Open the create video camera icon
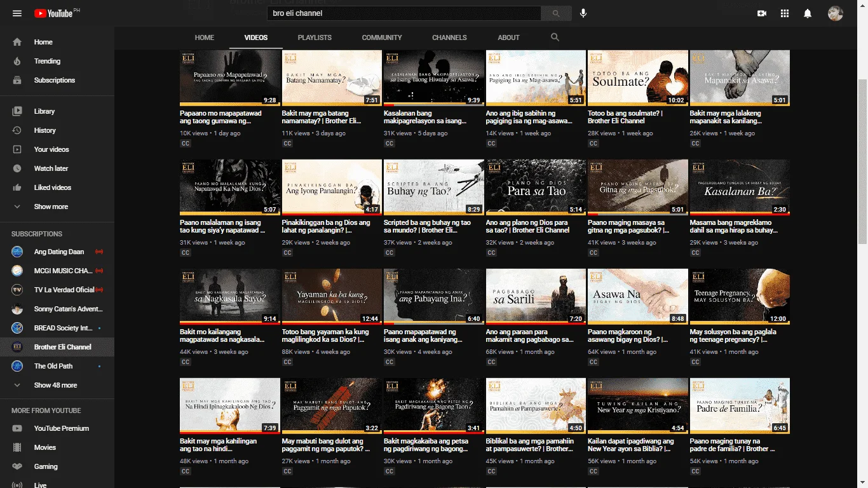The image size is (868, 488). (762, 13)
